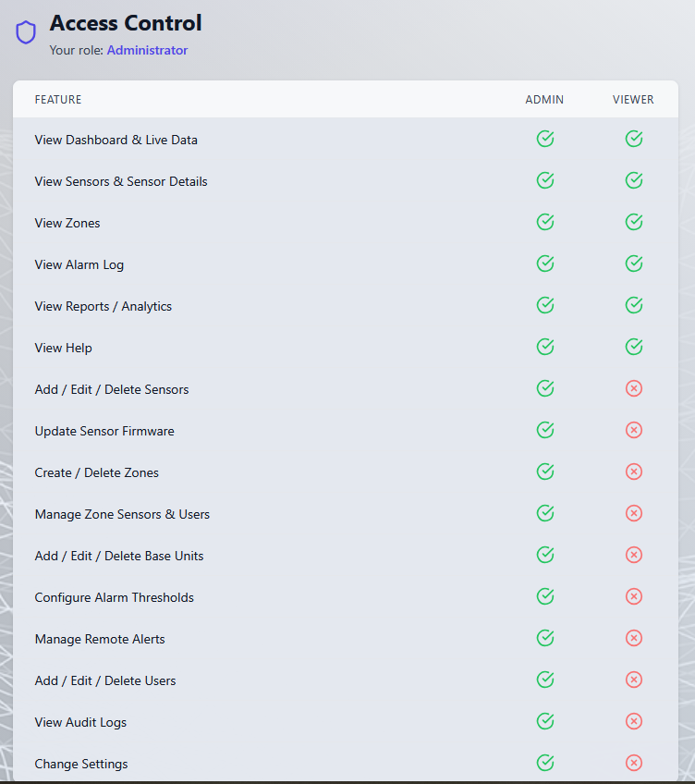Click the FEATURE column header
Viewport: 695px width, 784px height.
point(58,100)
